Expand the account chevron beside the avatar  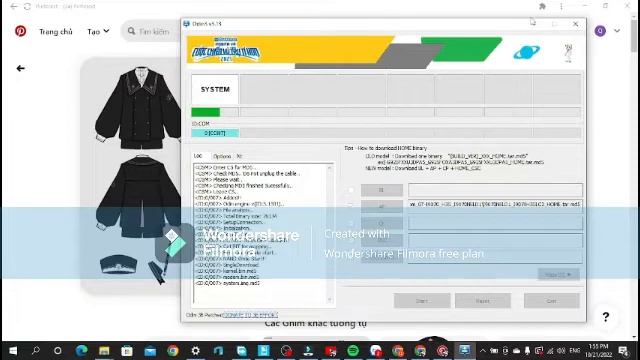(617, 31)
